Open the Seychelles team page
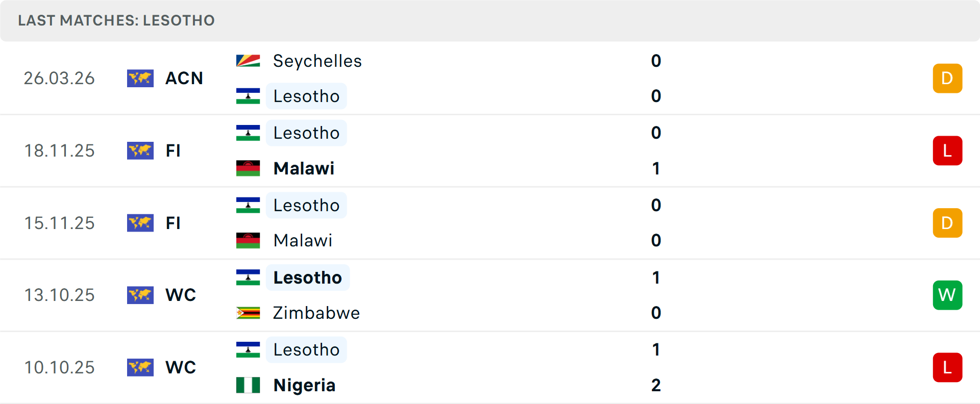 pyautogui.click(x=317, y=60)
